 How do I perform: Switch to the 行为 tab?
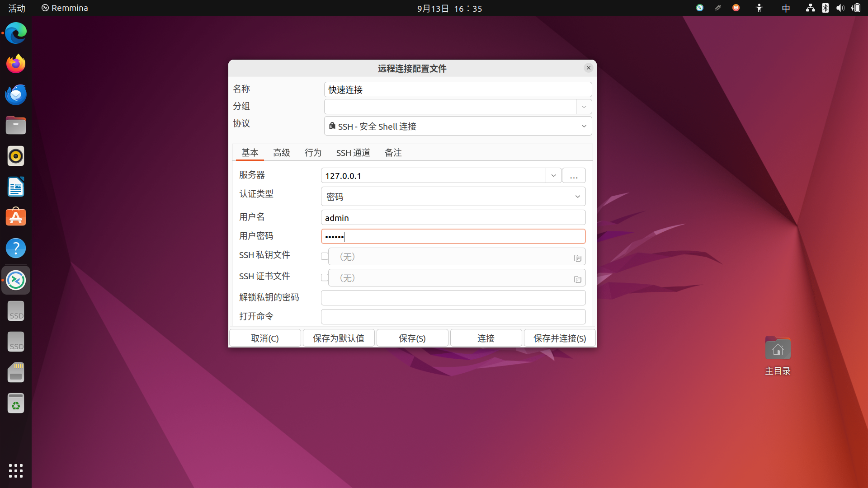click(313, 153)
